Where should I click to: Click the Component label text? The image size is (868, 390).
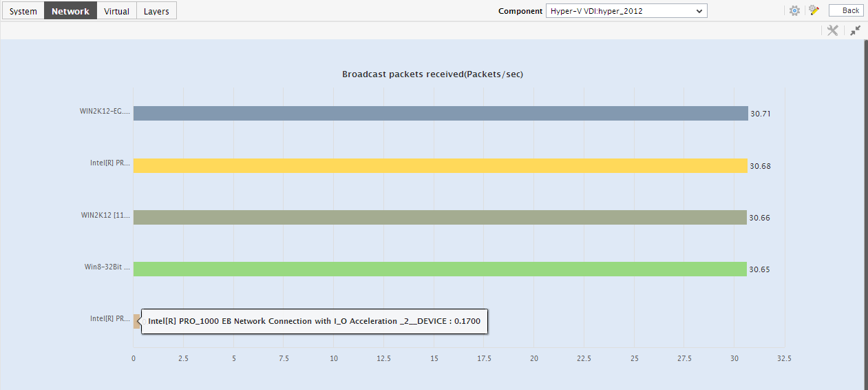pos(520,11)
